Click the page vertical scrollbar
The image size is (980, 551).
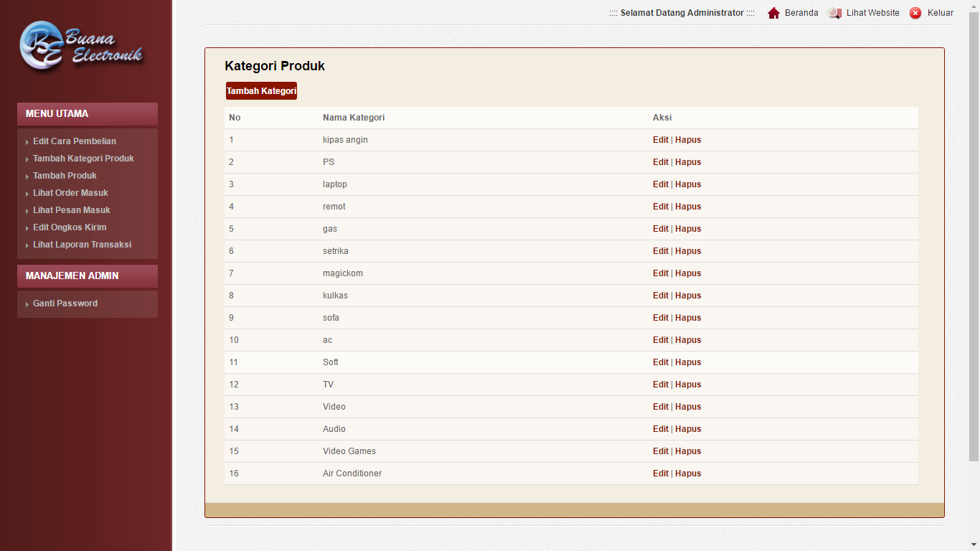(x=974, y=237)
